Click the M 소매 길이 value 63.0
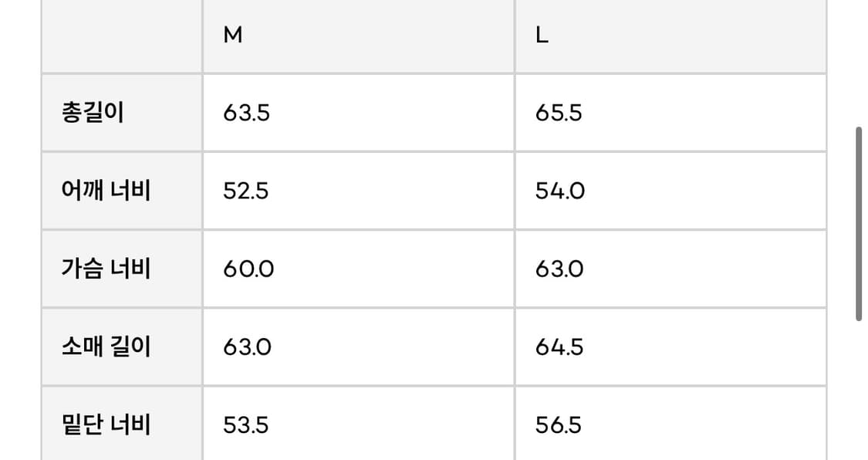The width and height of the screenshot is (868, 460). tap(247, 347)
